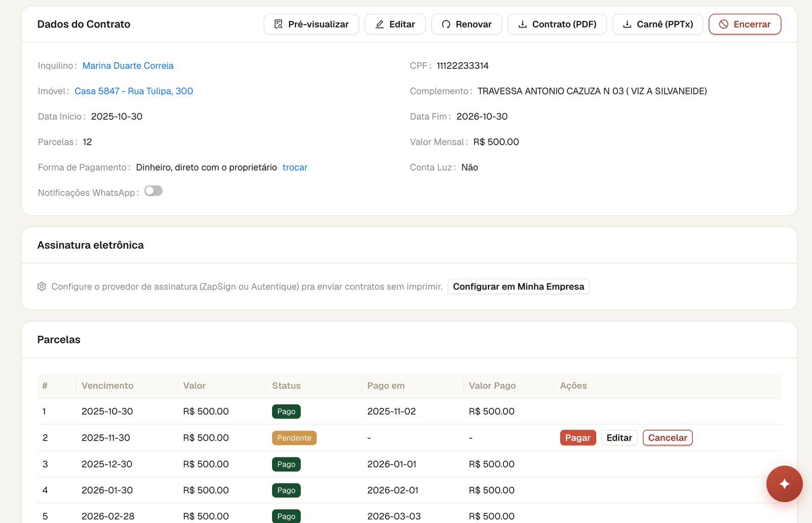Click trocar to change payment method

coord(295,167)
